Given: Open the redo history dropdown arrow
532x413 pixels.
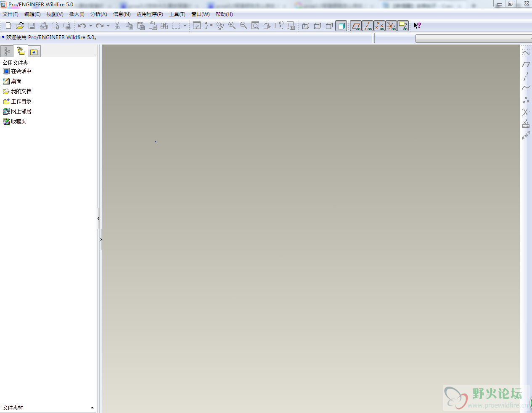Looking at the screenshot, I should point(108,26).
